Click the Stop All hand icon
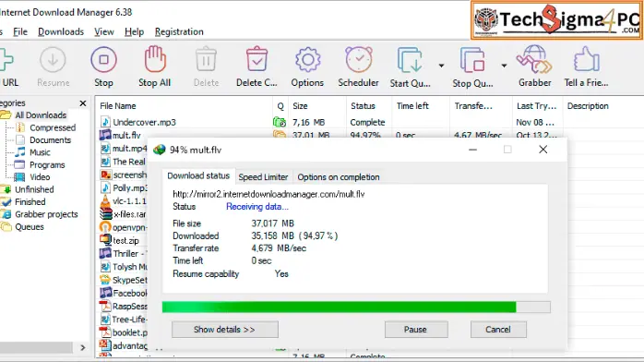 tap(155, 60)
